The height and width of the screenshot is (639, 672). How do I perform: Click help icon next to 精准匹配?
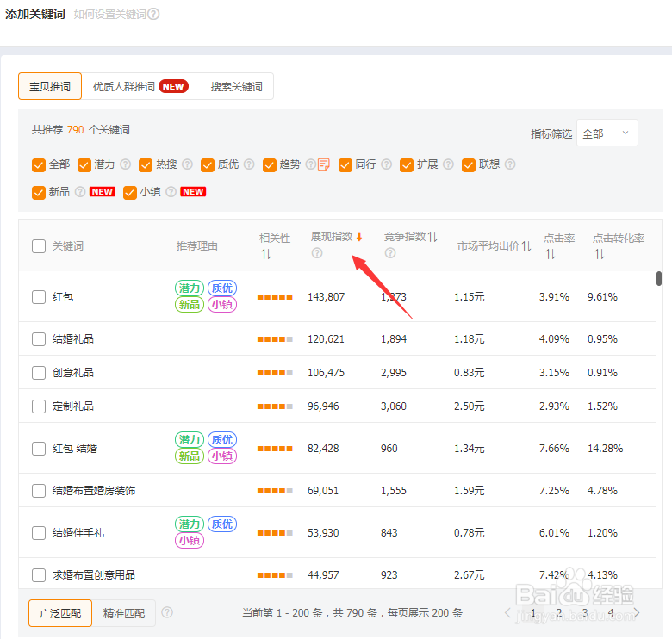click(167, 612)
